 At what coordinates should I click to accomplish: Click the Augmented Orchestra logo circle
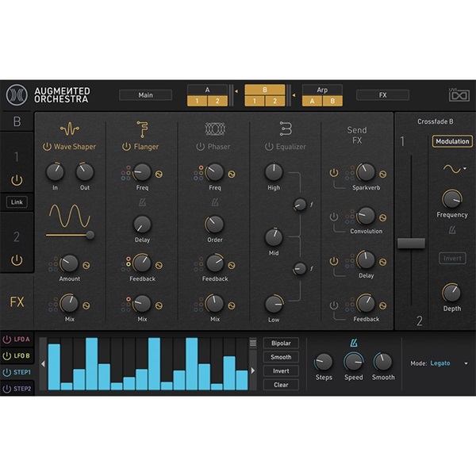tap(17, 95)
